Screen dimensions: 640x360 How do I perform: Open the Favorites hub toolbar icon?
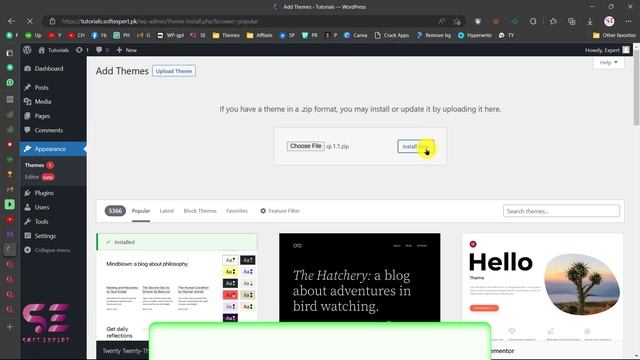(553, 21)
